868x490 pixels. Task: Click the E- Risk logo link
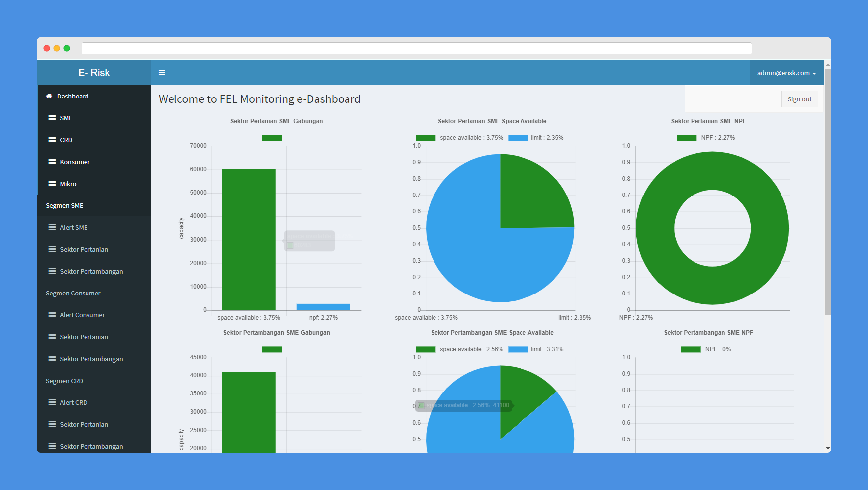[94, 73]
